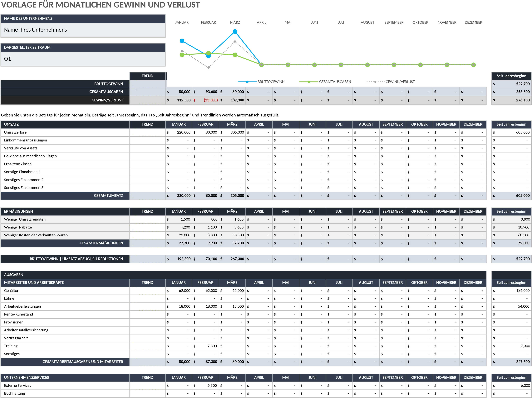Click the GESAMTERMÄßIGUNGEN total row label
The image size is (532, 398).
pyautogui.click(x=65, y=243)
